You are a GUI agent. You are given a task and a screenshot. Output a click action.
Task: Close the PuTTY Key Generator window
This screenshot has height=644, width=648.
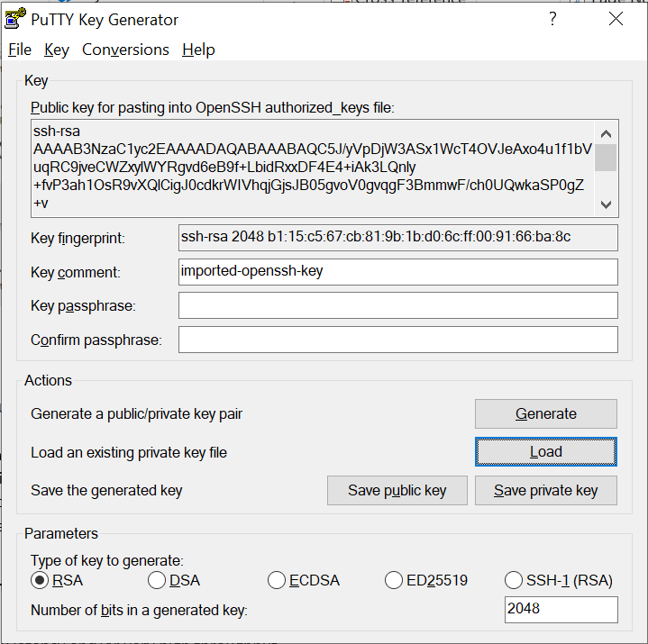616,19
